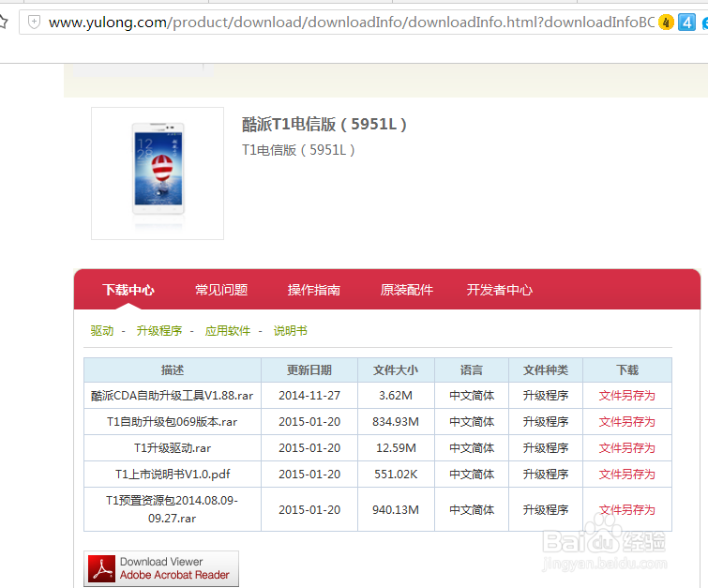Save 酷派CDA自助升级工具V1.88.rar via 文件另存为
Image resolution: width=708 pixels, height=588 pixels.
[x=626, y=396]
